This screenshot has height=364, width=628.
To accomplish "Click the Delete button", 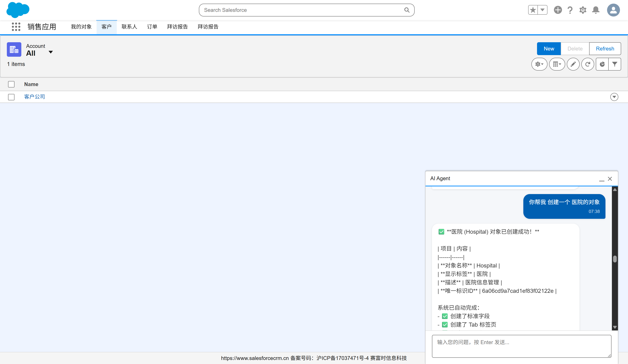I will point(575,48).
